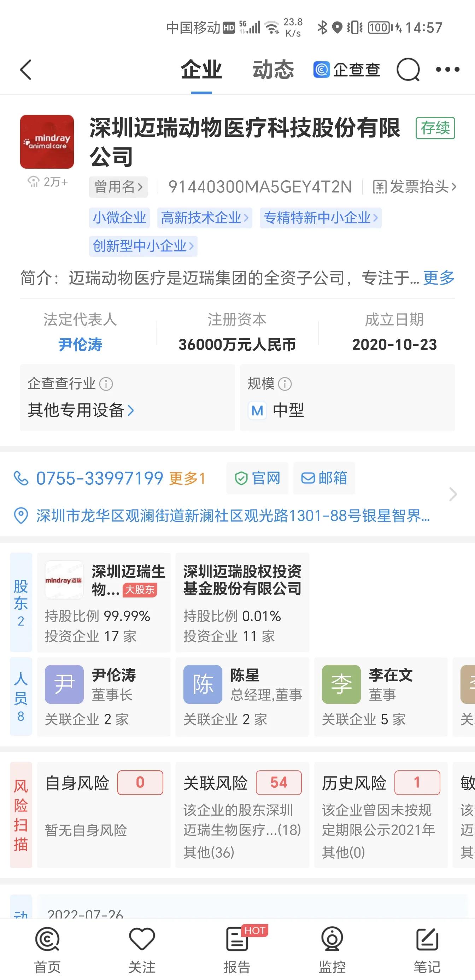475x980 pixels.
Task: Open 报告 icon with HOT badge
Action: point(237,939)
